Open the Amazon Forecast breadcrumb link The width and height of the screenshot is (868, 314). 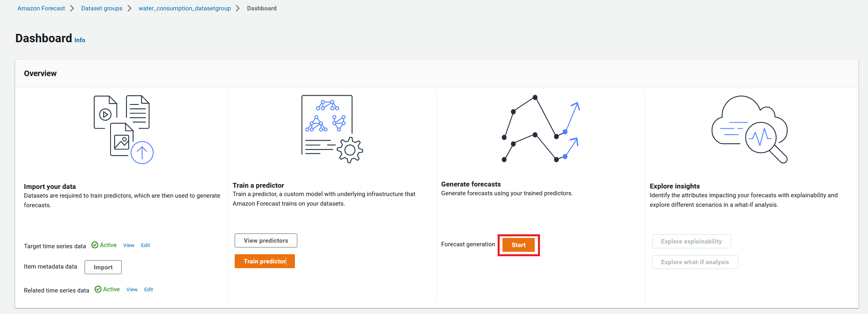(x=41, y=8)
